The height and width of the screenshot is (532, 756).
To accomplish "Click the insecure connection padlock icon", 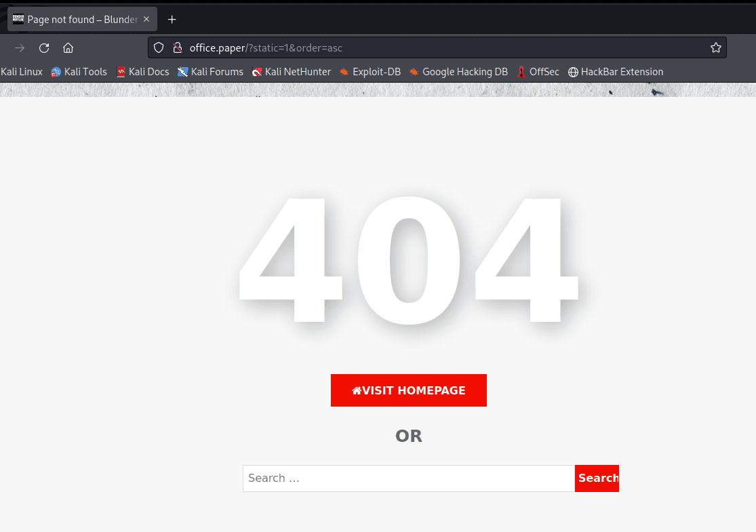I will click(177, 48).
